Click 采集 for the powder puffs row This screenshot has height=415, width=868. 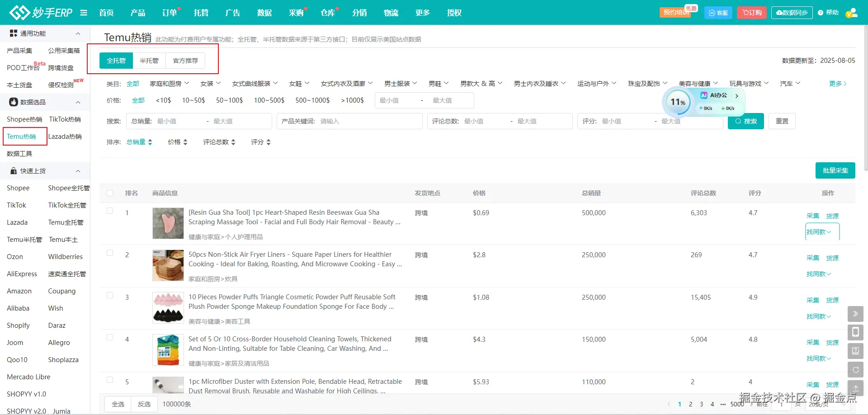tap(813, 300)
